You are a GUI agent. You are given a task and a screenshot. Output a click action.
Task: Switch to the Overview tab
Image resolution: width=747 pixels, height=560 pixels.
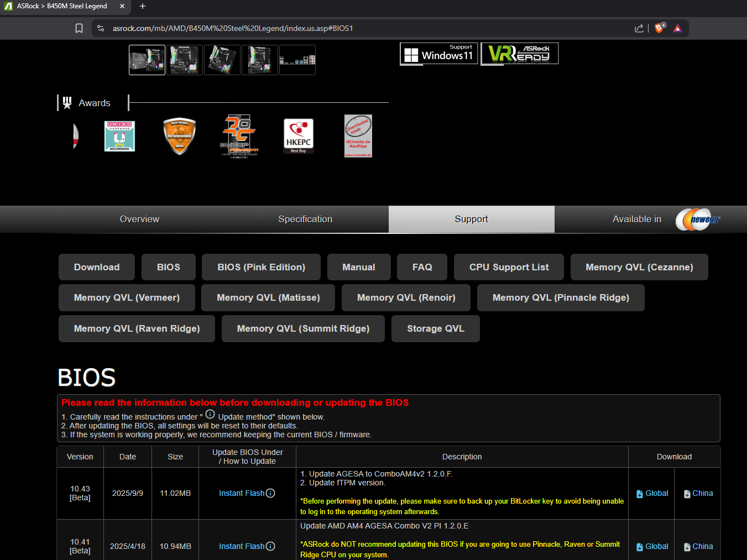coord(139,219)
